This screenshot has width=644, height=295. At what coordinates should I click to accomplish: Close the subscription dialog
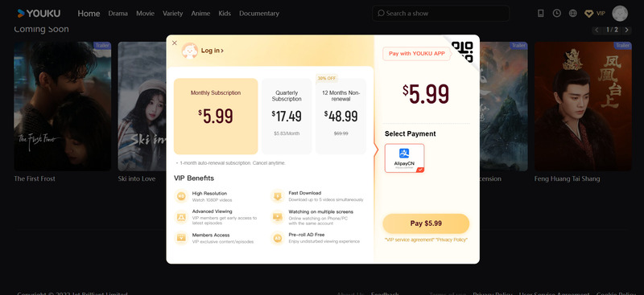(x=175, y=43)
